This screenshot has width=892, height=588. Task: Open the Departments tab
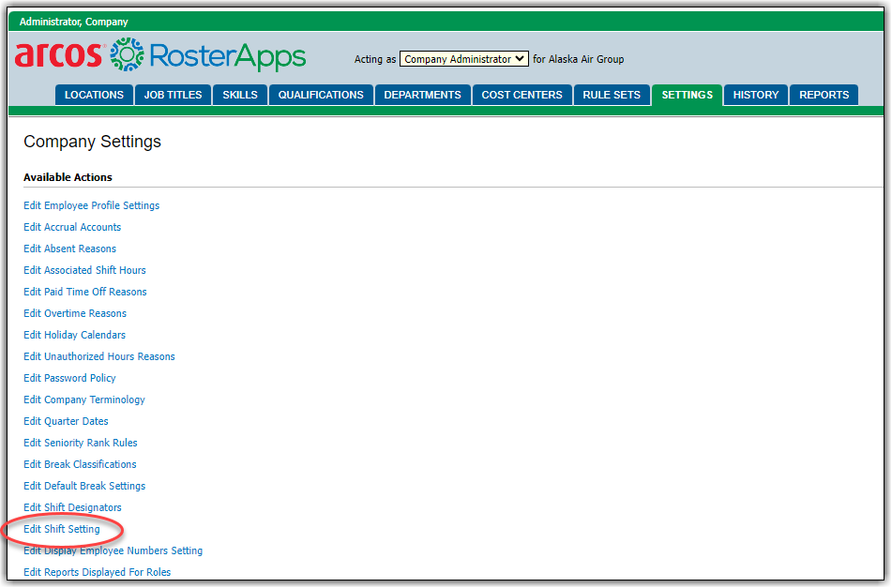pyautogui.click(x=422, y=95)
